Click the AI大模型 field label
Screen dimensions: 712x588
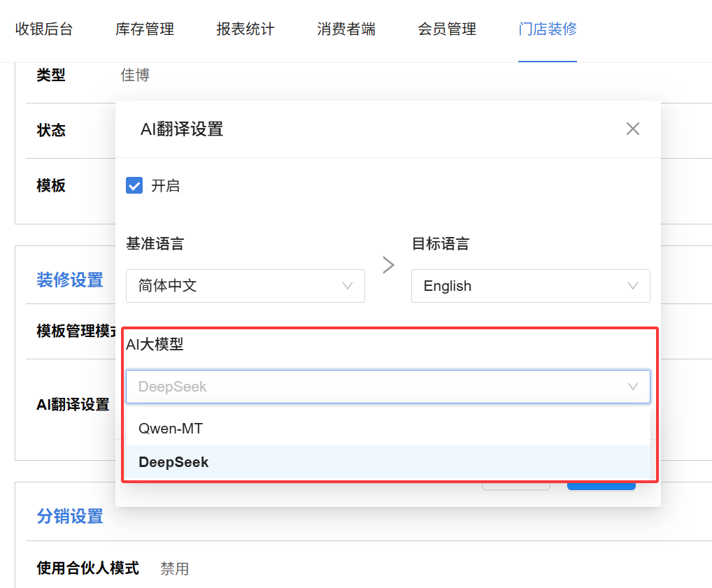click(155, 344)
